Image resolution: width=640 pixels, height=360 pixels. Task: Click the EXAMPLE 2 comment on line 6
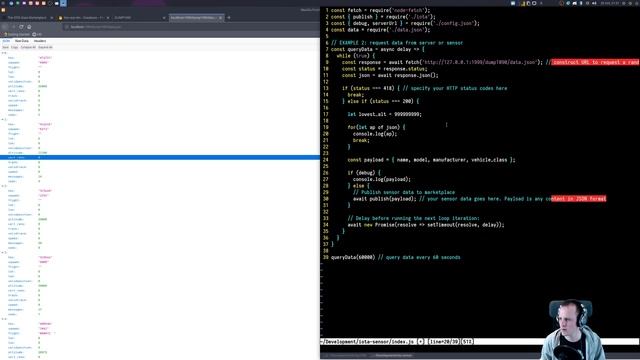point(397,43)
